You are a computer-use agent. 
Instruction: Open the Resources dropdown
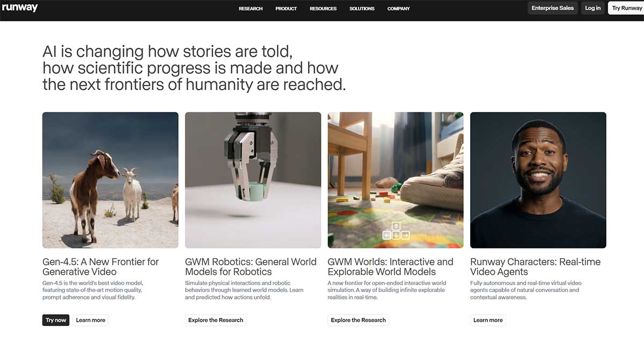(x=323, y=9)
